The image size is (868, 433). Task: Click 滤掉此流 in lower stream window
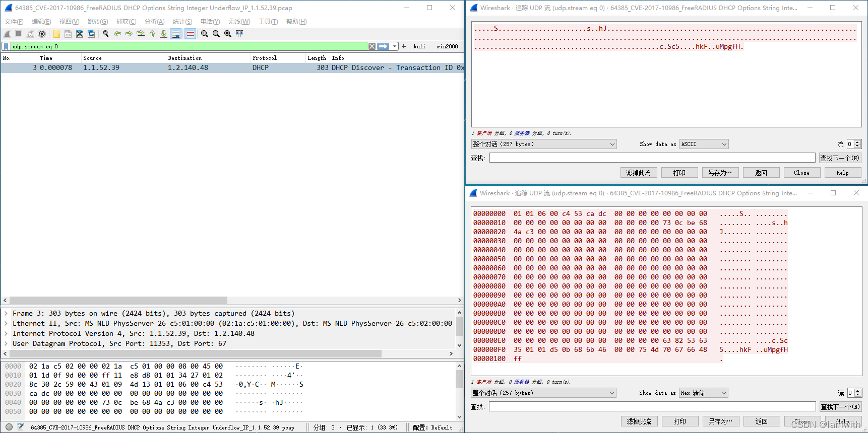coord(639,421)
